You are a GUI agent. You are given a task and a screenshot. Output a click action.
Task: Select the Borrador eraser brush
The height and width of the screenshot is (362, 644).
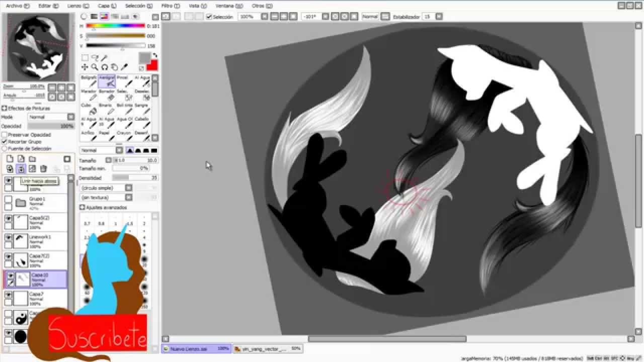[x=107, y=96]
